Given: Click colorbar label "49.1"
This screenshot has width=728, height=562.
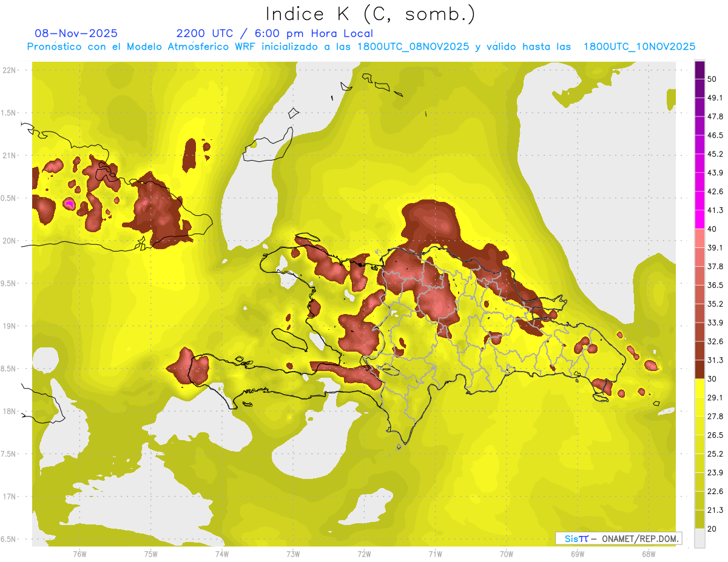Looking at the screenshot, I should 715,98.
